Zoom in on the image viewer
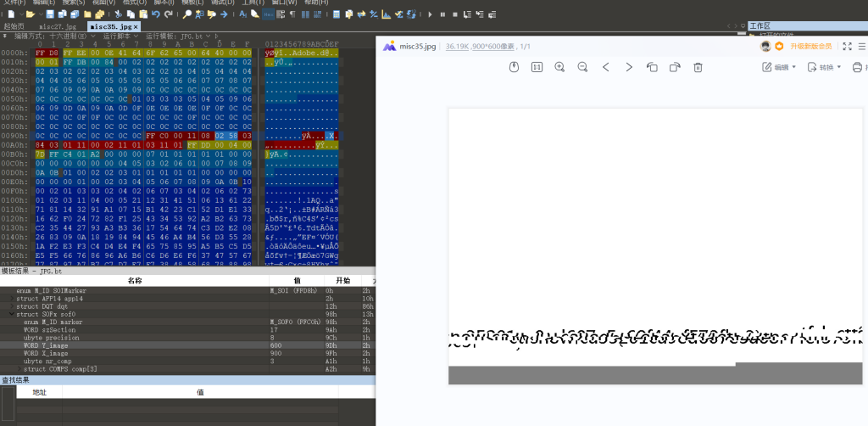The image size is (868, 426). point(559,67)
